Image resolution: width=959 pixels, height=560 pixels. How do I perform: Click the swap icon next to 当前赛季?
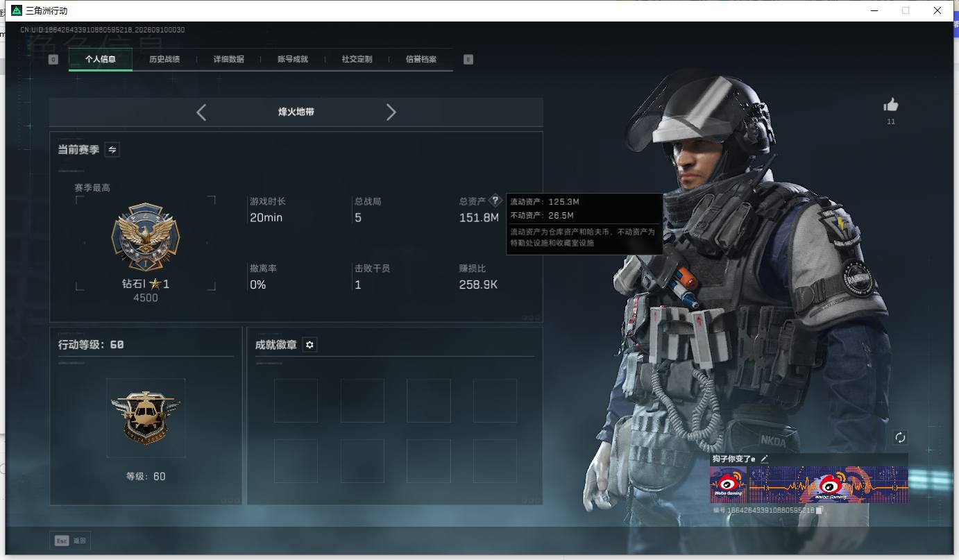coord(112,149)
